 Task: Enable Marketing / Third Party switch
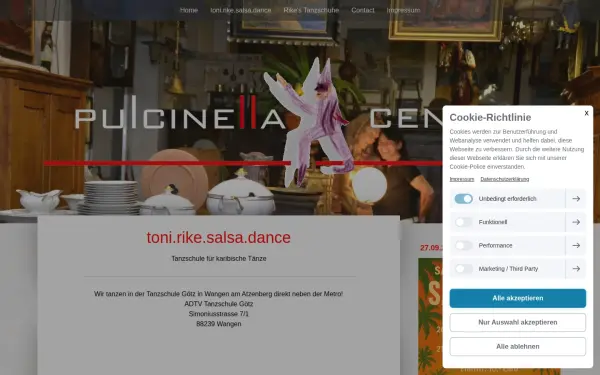click(463, 269)
